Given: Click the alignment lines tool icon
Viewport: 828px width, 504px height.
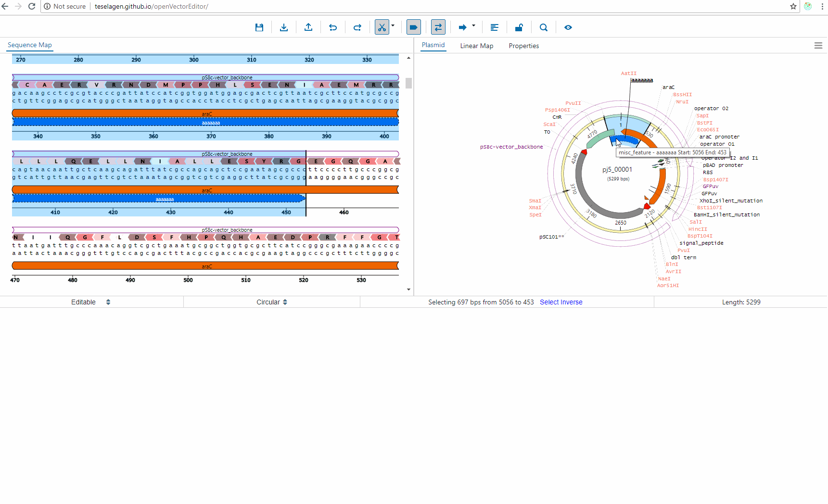Looking at the screenshot, I should coord(495,27).
